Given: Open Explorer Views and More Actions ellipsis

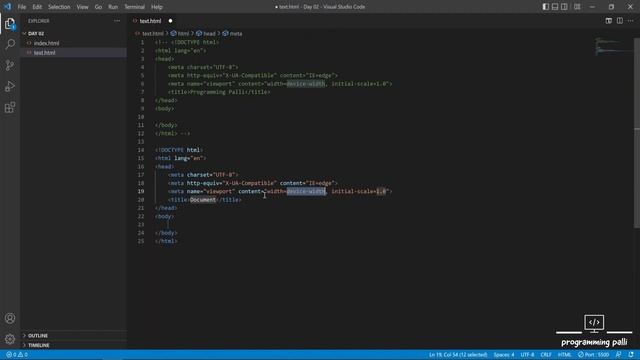Looking at the screenshot, I should [117, 21].
